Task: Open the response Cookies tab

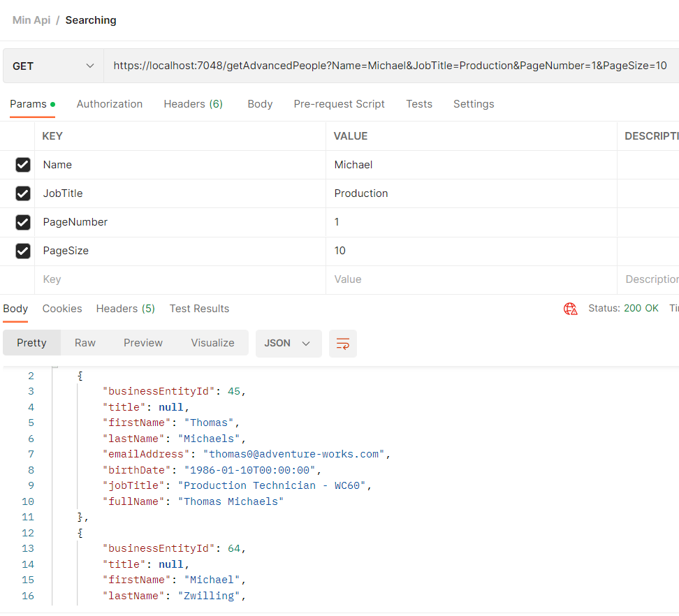Action: click(x=62, y=309)
